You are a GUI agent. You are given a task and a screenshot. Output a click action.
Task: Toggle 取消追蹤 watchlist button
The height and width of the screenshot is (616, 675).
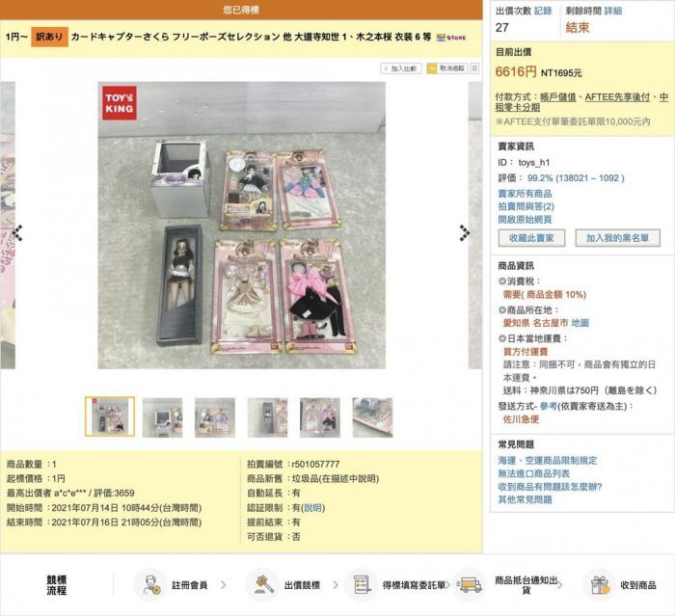click(446, 68)
